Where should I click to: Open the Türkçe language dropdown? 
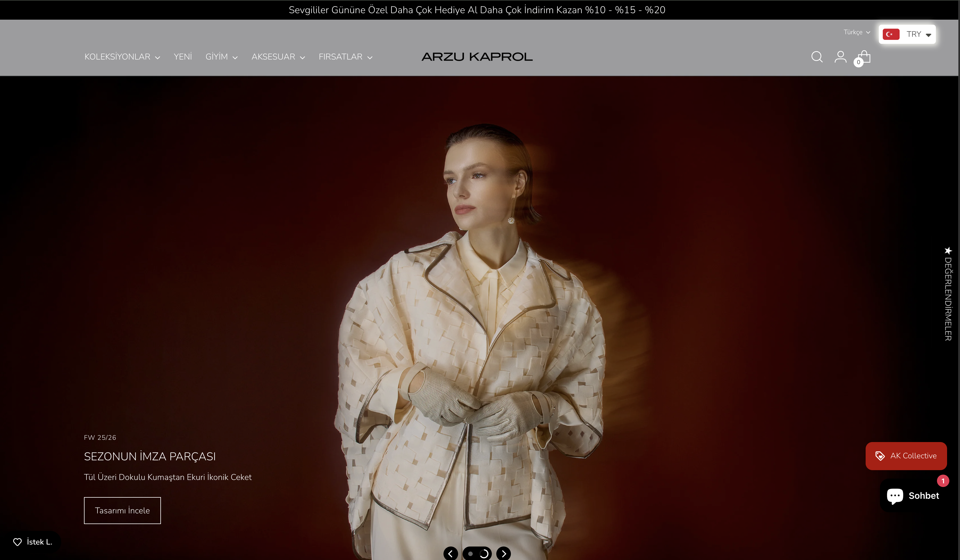pyautogui.click(x=856, y=32)
